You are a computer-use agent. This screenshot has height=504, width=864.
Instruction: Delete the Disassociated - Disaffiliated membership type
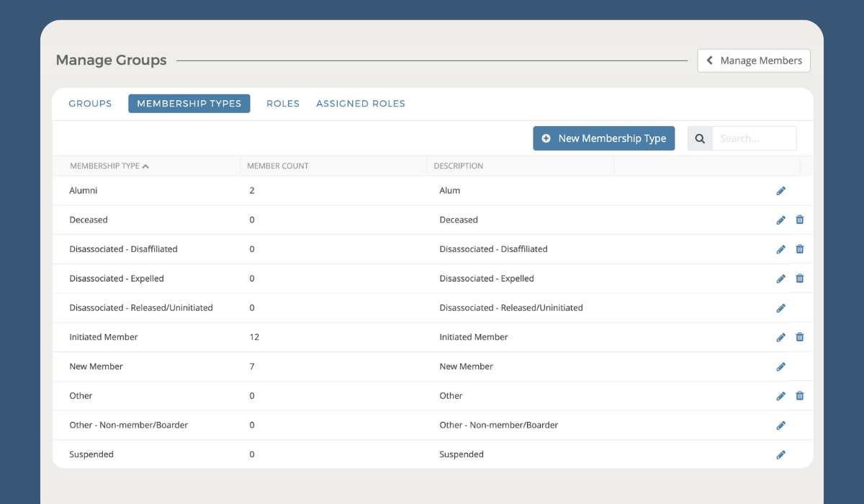pos(800,248)
